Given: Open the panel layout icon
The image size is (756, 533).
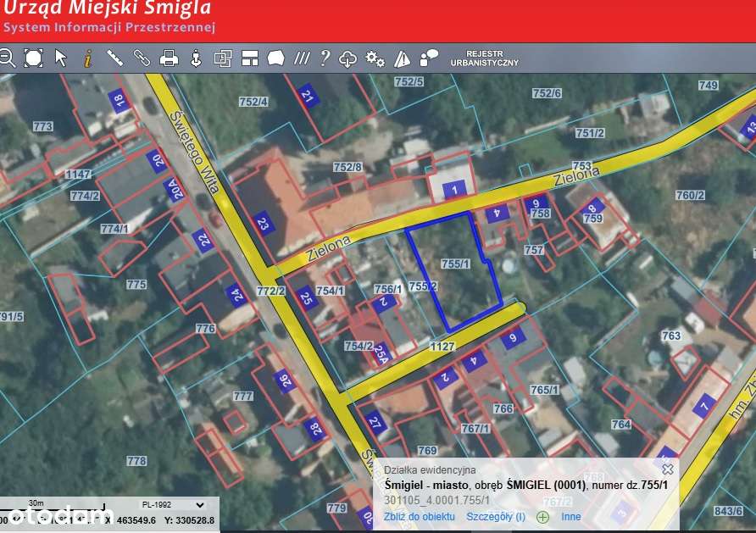Looking at the screenshot, I should click(250, 58).
